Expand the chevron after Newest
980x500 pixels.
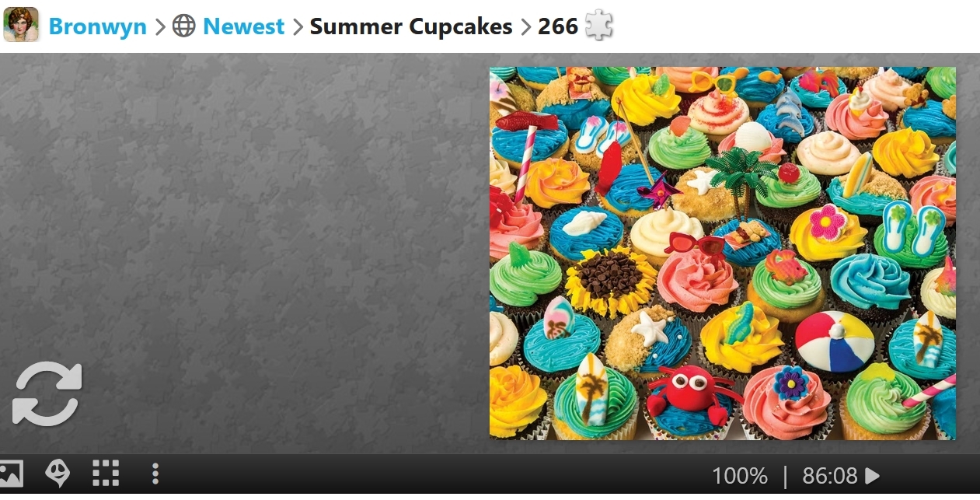pos(298,26)
